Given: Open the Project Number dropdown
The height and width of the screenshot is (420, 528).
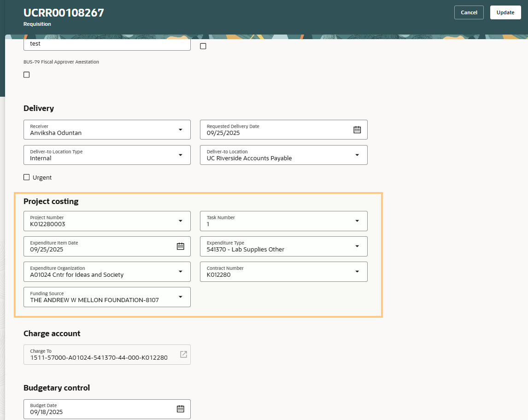Looking at the screenshot, I should click(181, 221).
